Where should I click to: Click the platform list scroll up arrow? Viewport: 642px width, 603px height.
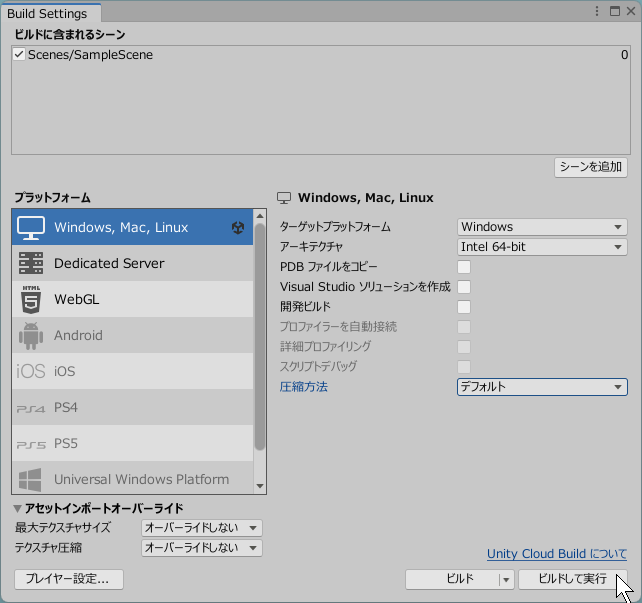tap(260, 216)
